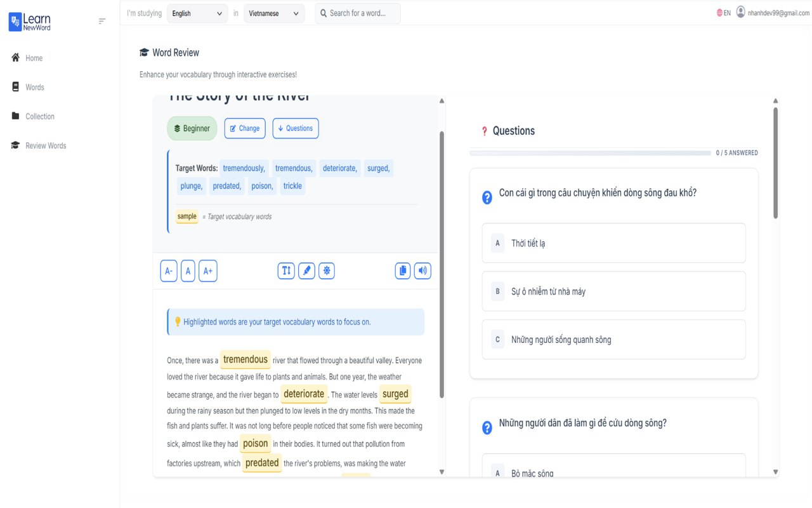Play story audio with the speaker icon
812x508 pixels.
click(422, 271)
